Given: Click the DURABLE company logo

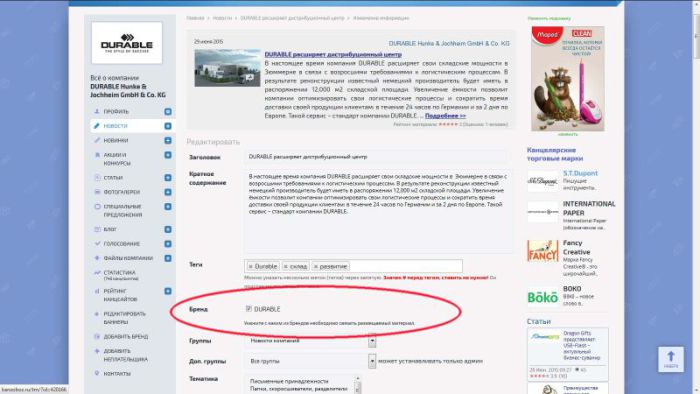Looking at the screenshot, I should click(127, 43).
